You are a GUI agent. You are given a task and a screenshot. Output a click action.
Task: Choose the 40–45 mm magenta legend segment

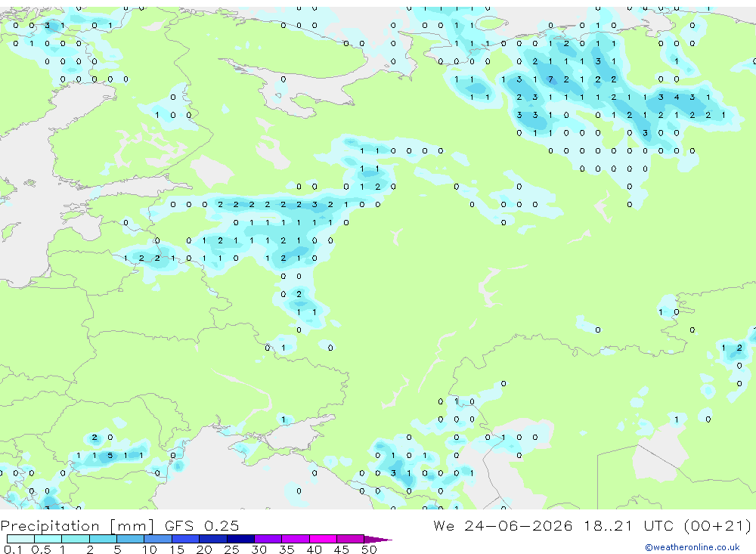(x=323, y=539)
